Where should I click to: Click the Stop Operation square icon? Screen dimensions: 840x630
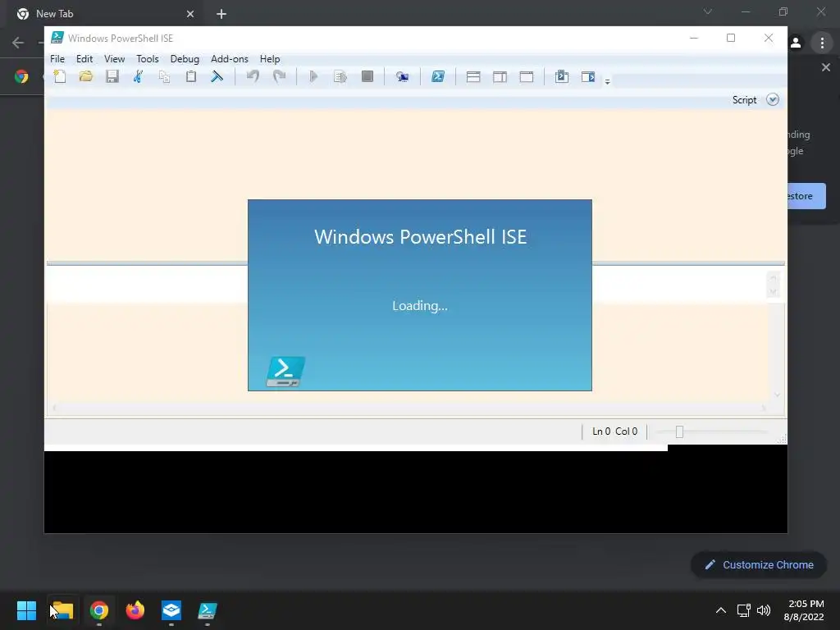367,76
